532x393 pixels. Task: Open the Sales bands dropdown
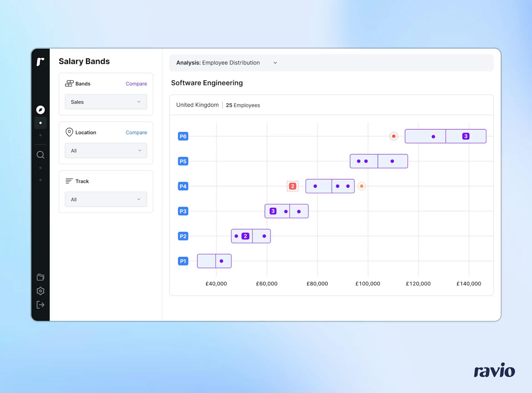tap(106, 102)
